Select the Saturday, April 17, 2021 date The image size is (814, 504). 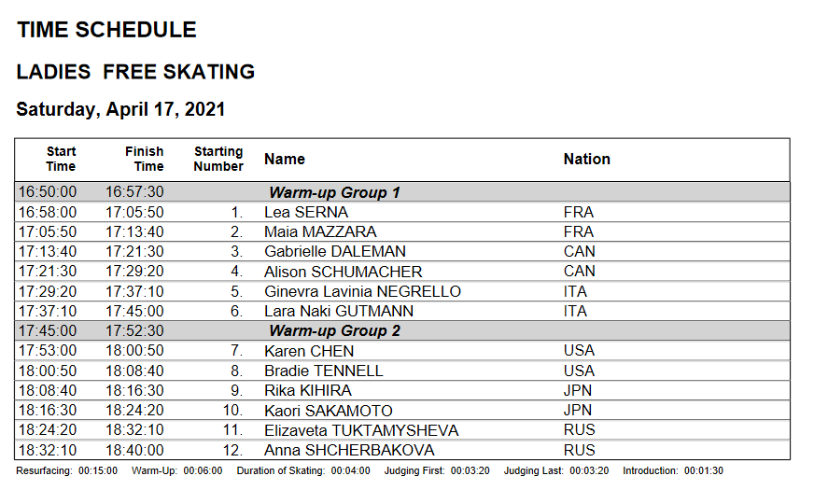coord(120,109)
